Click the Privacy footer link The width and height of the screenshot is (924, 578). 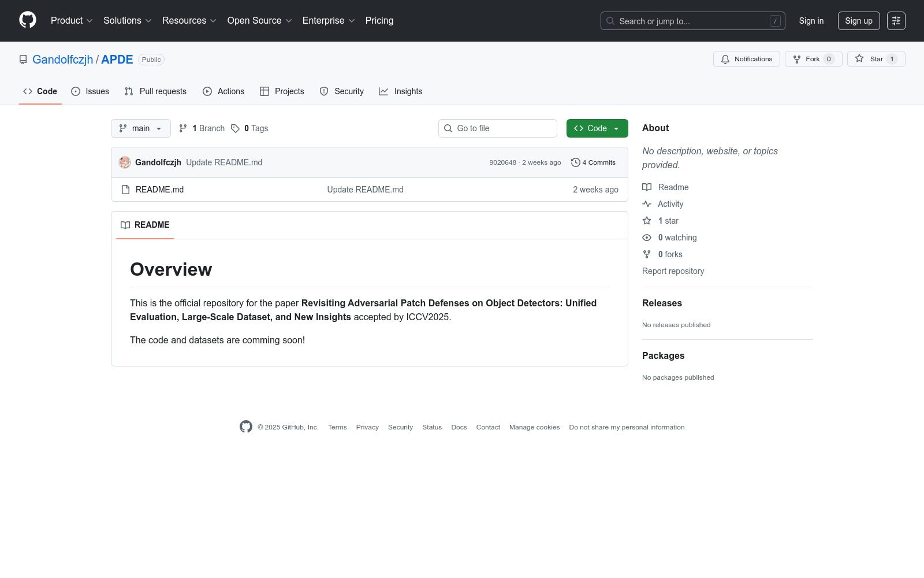(x=367, y=427)
